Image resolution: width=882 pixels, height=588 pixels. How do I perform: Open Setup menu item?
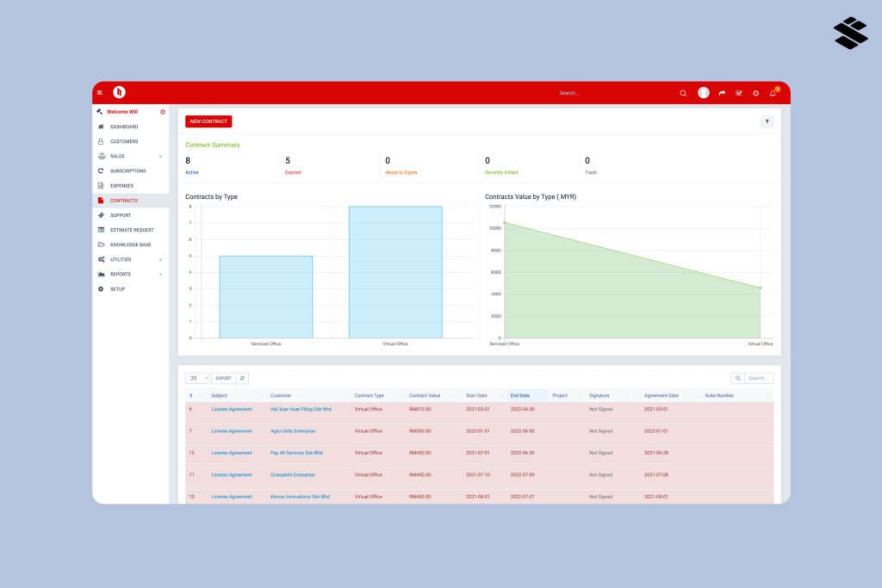[x=117, y=289]
